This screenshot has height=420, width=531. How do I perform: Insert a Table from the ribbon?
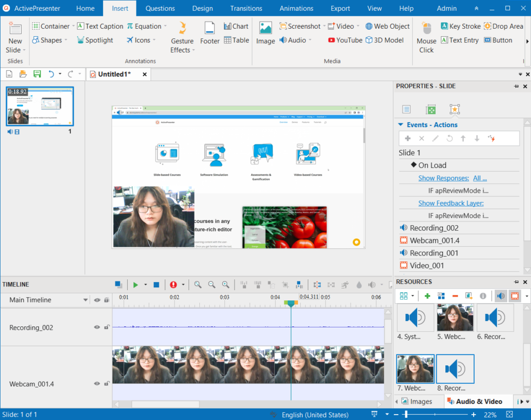(236, 40)
